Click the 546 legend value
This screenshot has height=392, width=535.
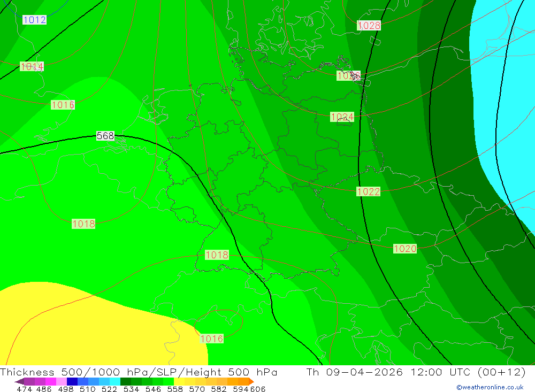click(x=153, y=389)
